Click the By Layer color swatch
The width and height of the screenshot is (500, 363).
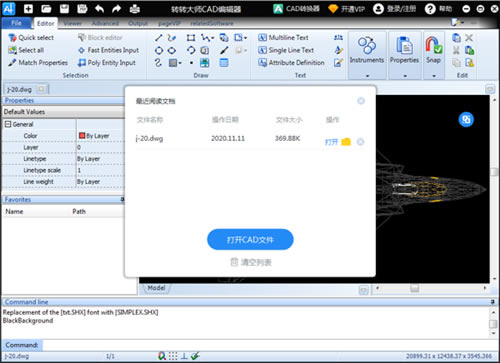pos(82,136)
